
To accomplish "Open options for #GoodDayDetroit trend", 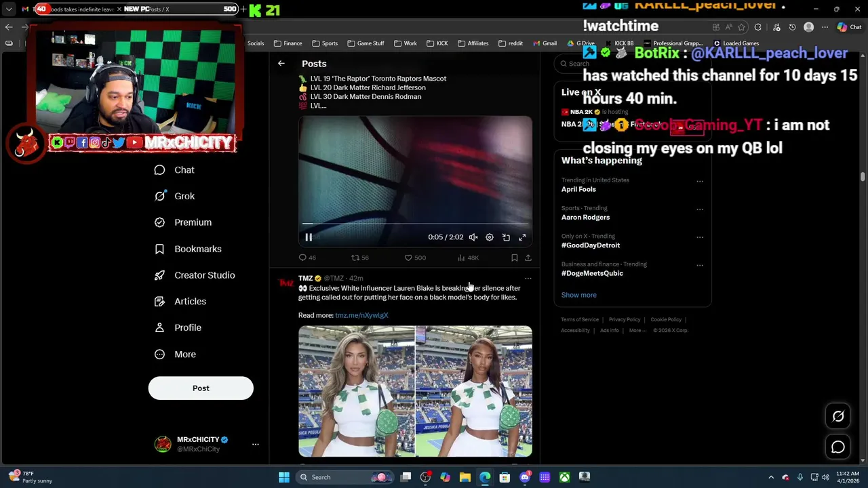I will (700, 237).
